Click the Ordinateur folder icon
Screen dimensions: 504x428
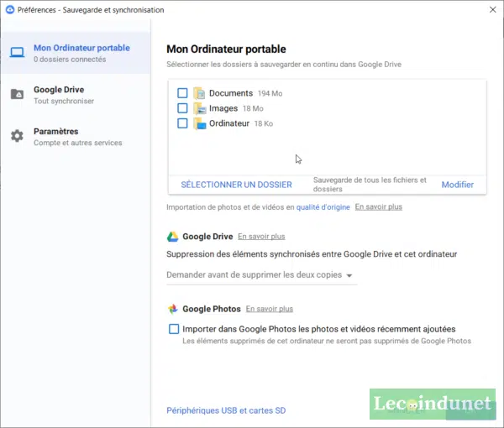pyautogui.click(x=199, y=123)
